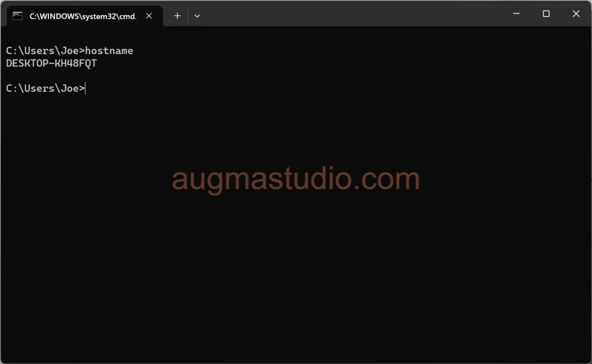Close the cmd tab with its X button
592x364 pixels.
[149, 16]
